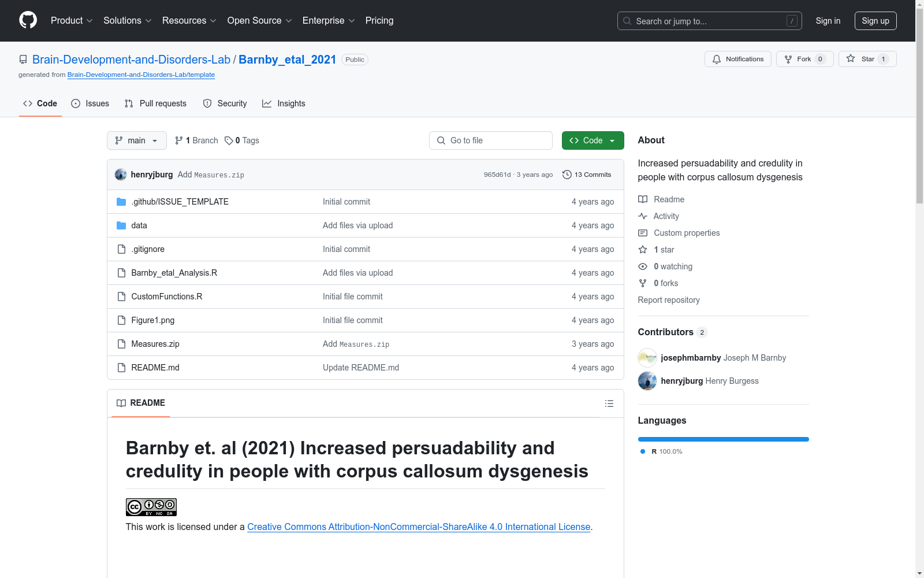This screenshot has width=924, height=578.
Task: Click the Sign up button
Action: pos(875,21)
